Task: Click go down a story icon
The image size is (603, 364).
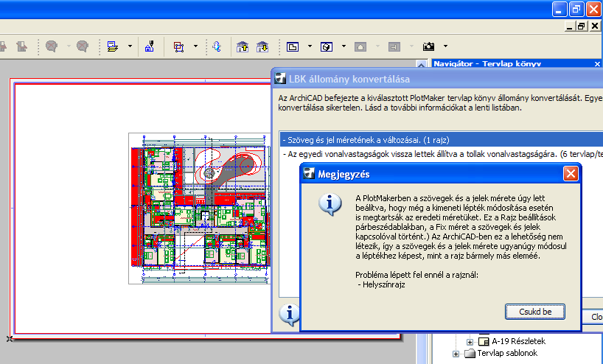Action: coord(262,47)
